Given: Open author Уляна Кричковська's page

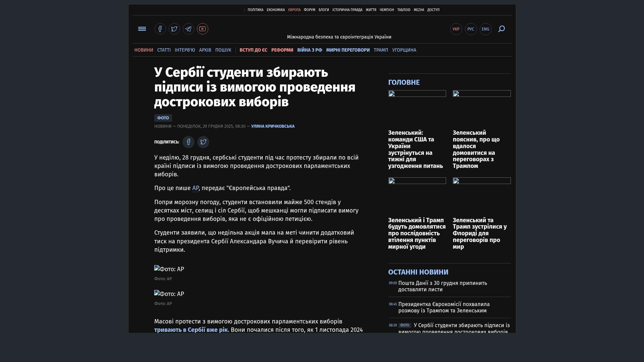Looking at the screenshot, I should (273, 126).
